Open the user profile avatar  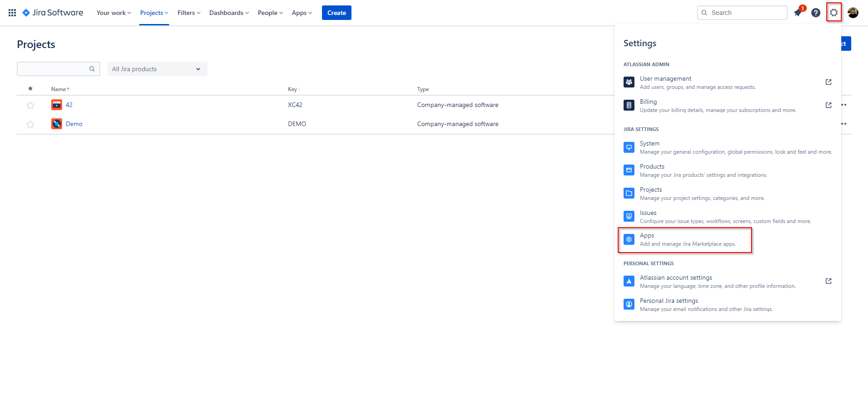click(853, 13)
